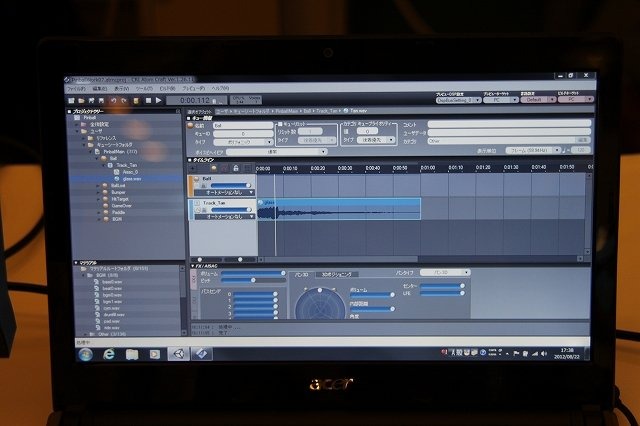Screen dimensions: 640x426
Task: Click the lock icon in timeline toolbar
Action: pos(236,168)
